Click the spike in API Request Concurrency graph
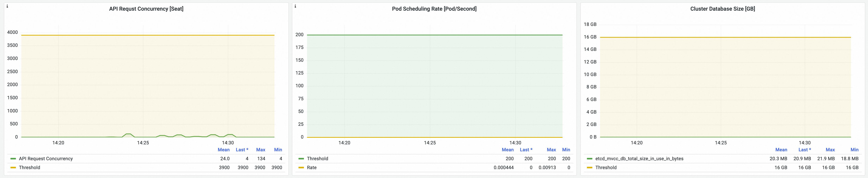The image size is (868, 178). pos(128,134)
